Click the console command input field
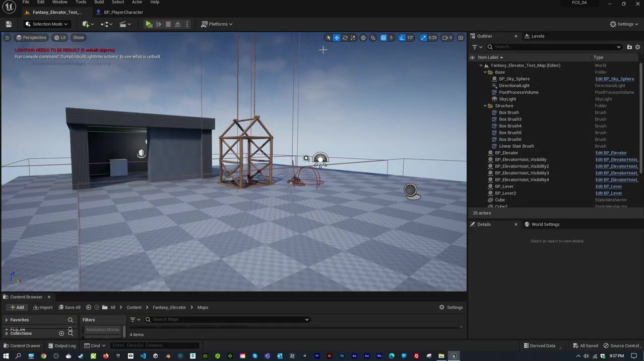 pyautogui.click(x=155, y=345)
